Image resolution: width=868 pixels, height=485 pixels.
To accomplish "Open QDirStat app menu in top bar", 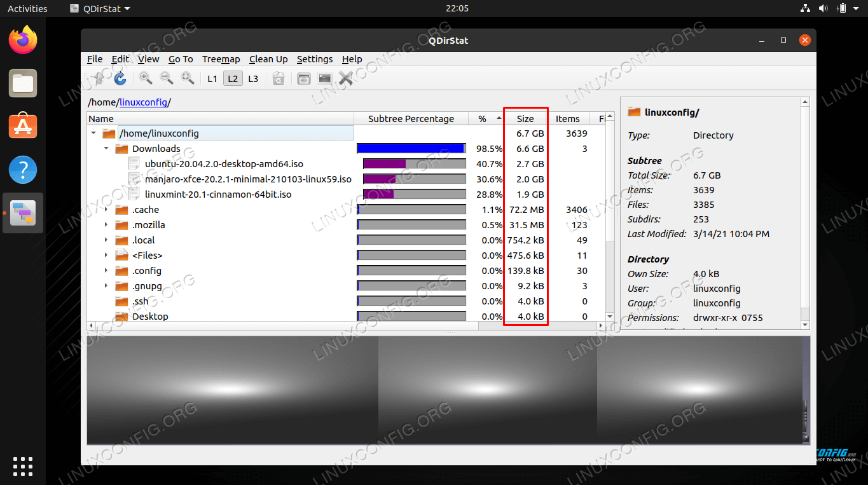I will [100, 8].
